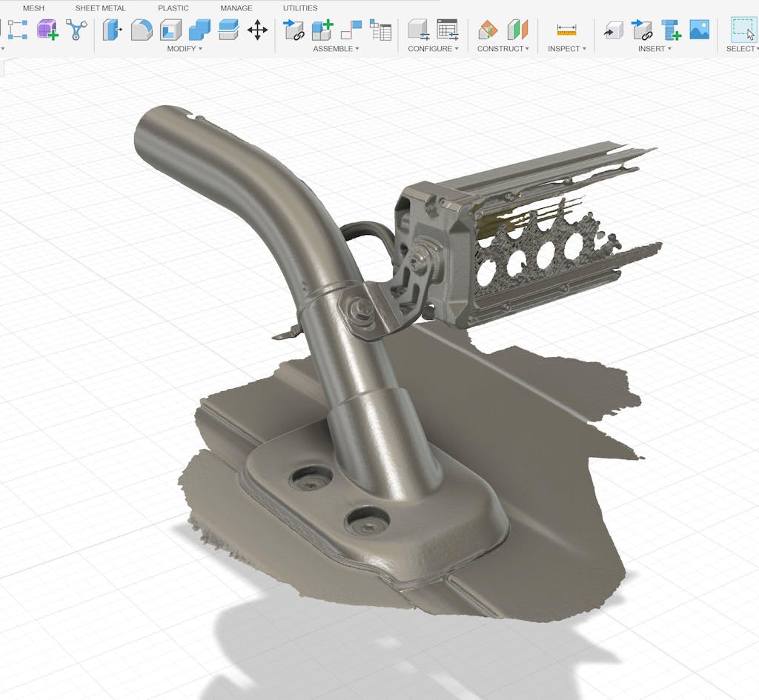The image size is (759, 700).
Task: Click the Create Form purple box icon
Action: [47, 30]
